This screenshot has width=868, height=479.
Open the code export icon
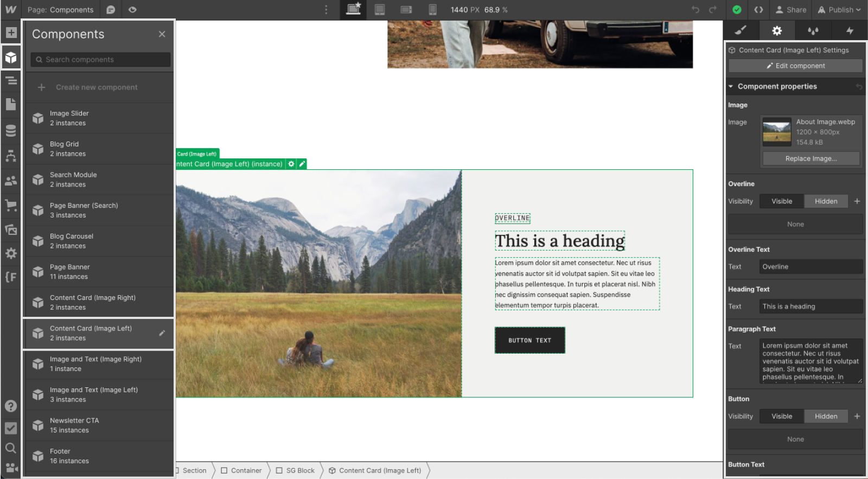tap(758, 10)
